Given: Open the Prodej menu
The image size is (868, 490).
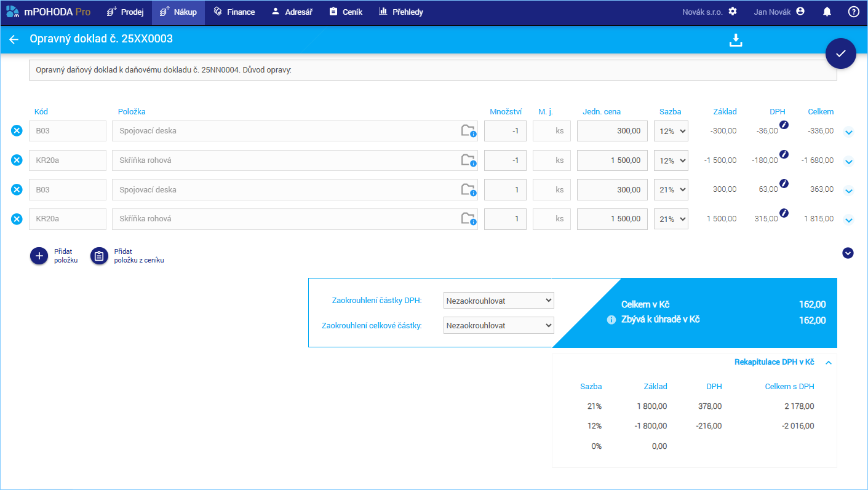Looking at the screenshot, I should pyautogui.click(x=125, y=12).
